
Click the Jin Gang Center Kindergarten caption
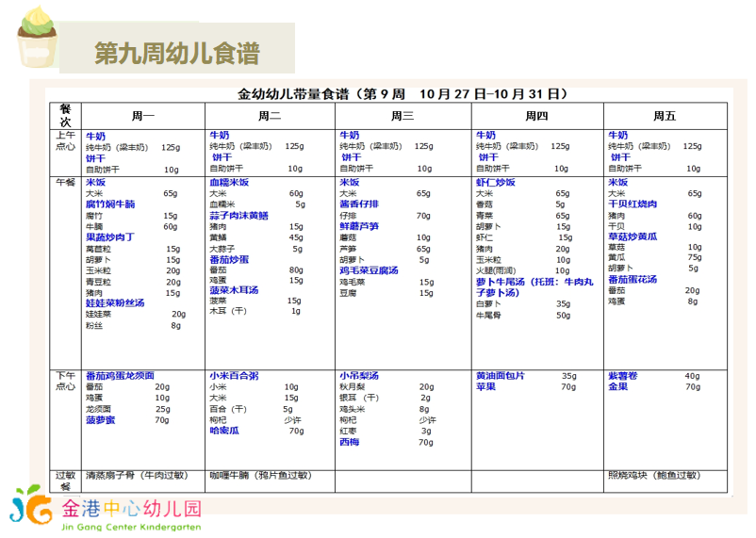[x=131, y=527]
